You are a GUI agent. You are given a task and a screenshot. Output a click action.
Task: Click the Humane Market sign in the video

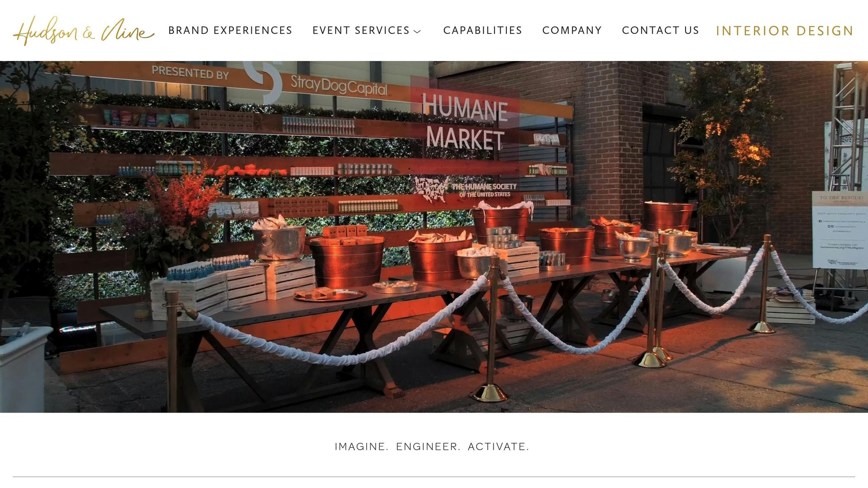[465, 122]
